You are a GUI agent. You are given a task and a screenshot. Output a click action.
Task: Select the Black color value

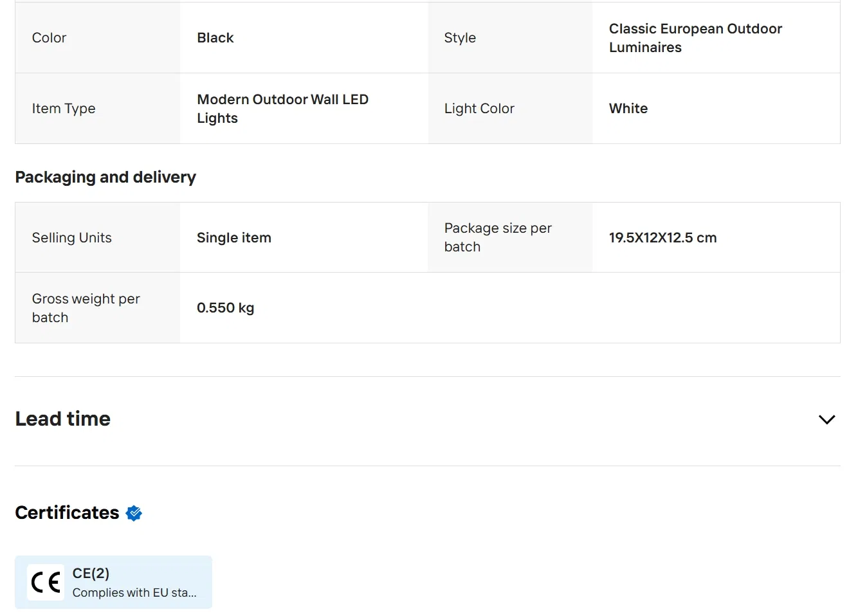[215, 38]
